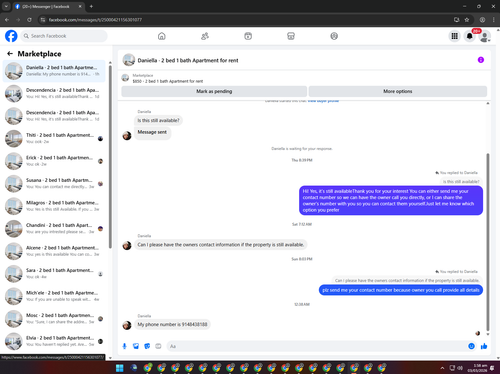Screen dimensions: 500x374
Task: Click Daniella's avatar in the chat header
Action: pos(129,60)
